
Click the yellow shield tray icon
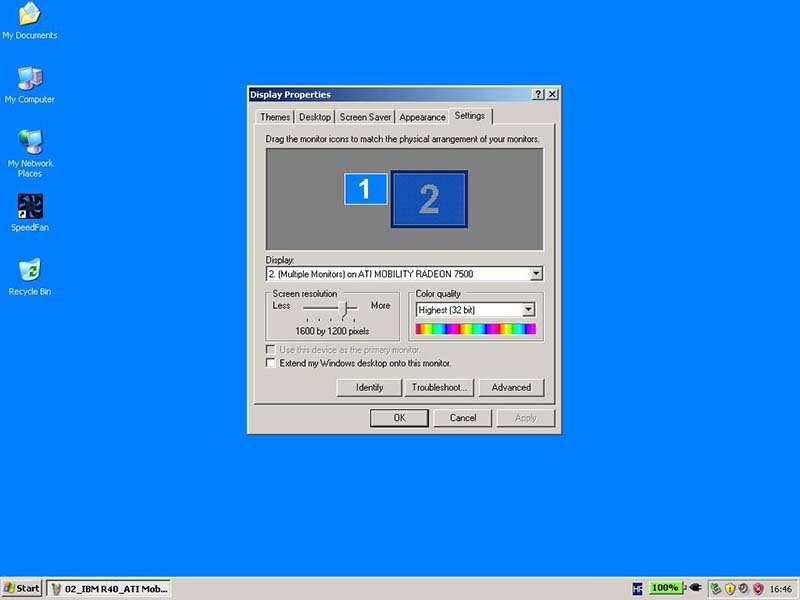tap(729, 588)
